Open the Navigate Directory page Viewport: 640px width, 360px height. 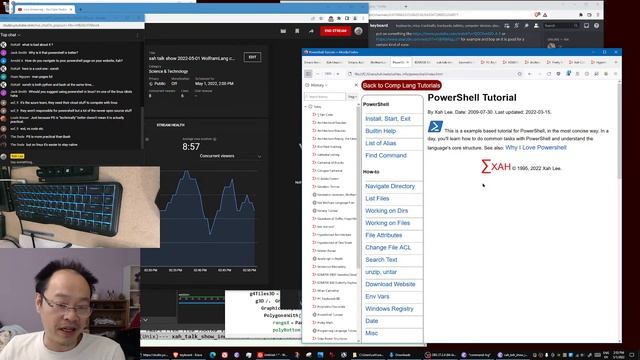390,186
